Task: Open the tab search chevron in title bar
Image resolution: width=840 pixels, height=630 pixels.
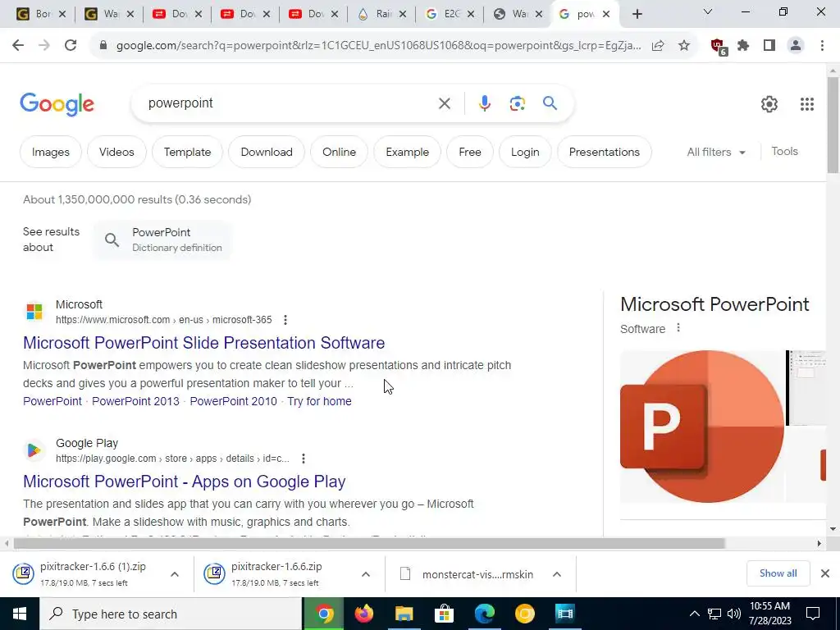Action: (708, 11)
